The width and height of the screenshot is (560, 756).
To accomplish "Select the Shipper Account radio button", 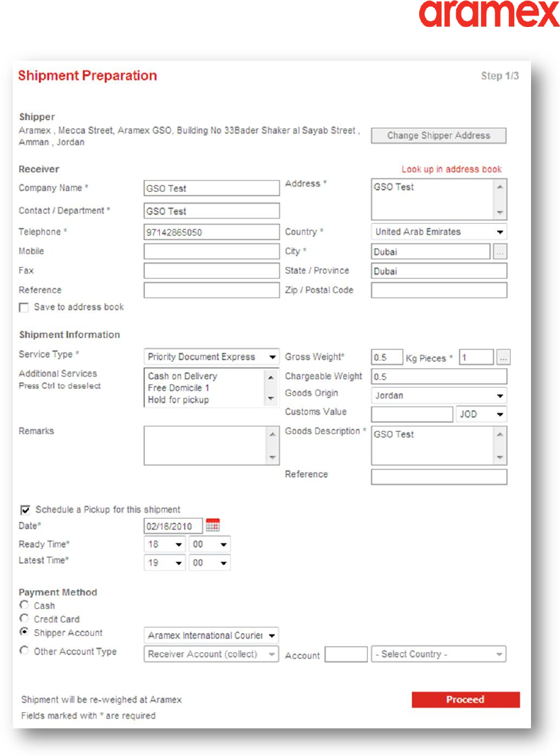I will click(x=24, y=632).
